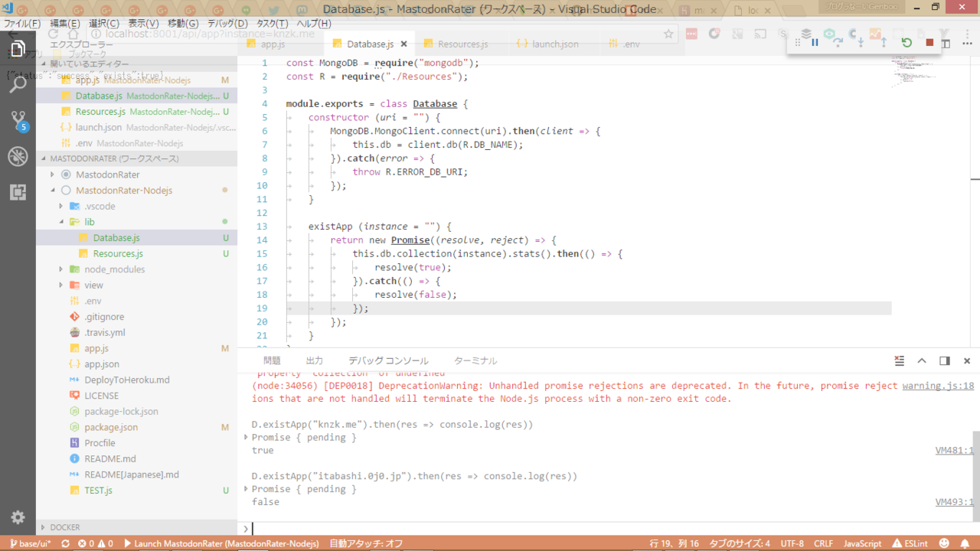Toggle 自動アタッチ in the status bar
Screen dimensions: 980x551
click(x=366, y=543)
